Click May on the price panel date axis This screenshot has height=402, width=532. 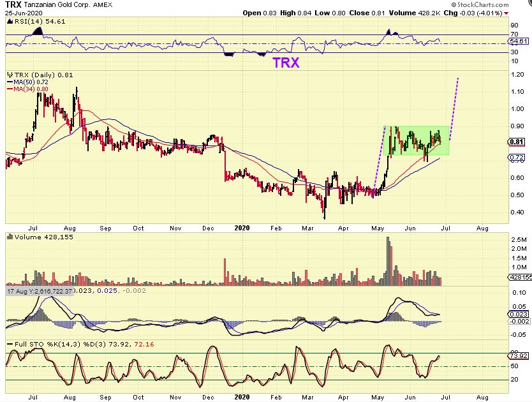tap(378, 228)
